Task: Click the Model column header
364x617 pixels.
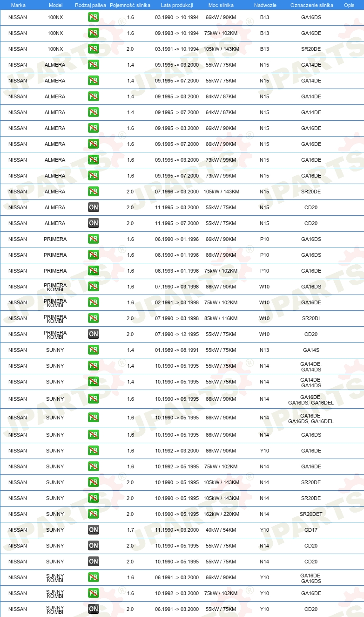Action: click(55, 5)
